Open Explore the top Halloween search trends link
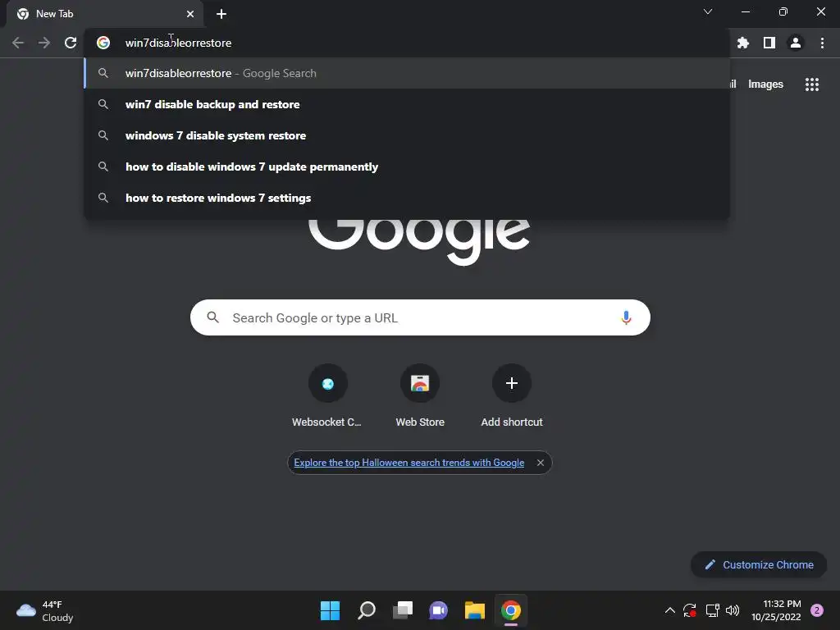The height and width of the screenshot is (630, 840). click(409, 463)
